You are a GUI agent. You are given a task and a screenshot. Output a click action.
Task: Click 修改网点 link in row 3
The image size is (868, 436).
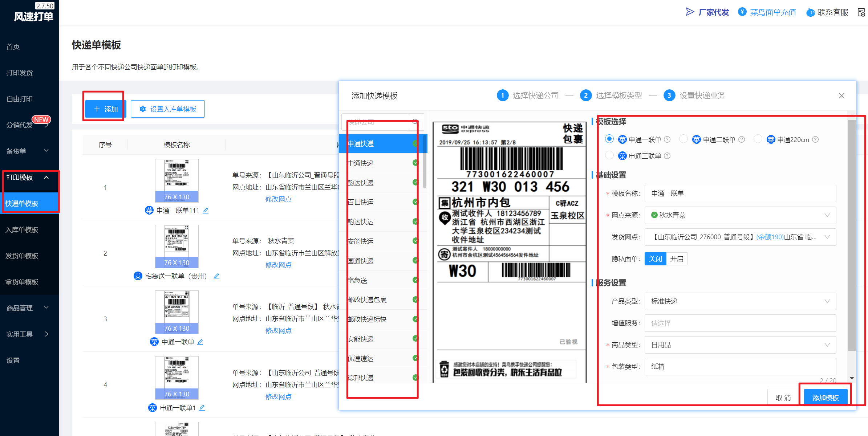click(279, 330)
